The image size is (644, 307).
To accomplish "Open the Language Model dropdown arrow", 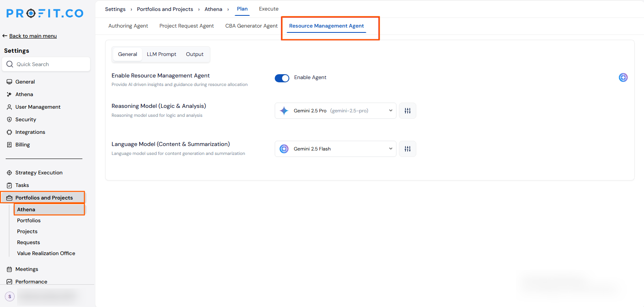I will [390, 149].
